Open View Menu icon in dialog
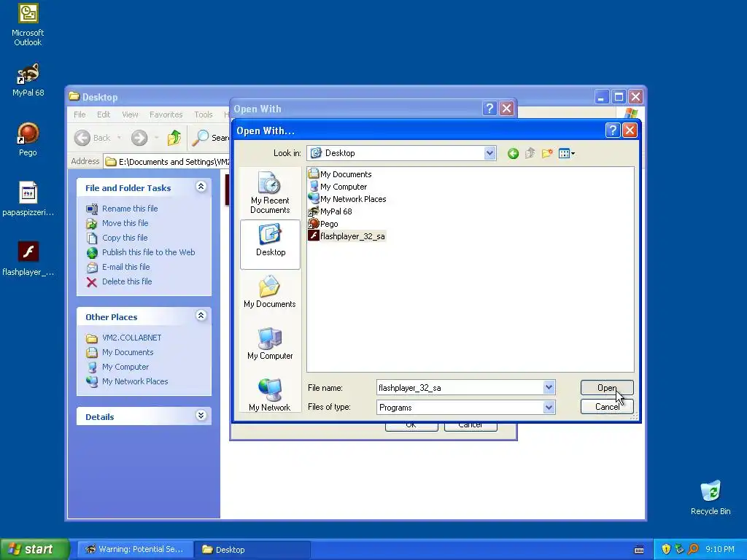The image size is (747, 560). [x=566, y=153]
